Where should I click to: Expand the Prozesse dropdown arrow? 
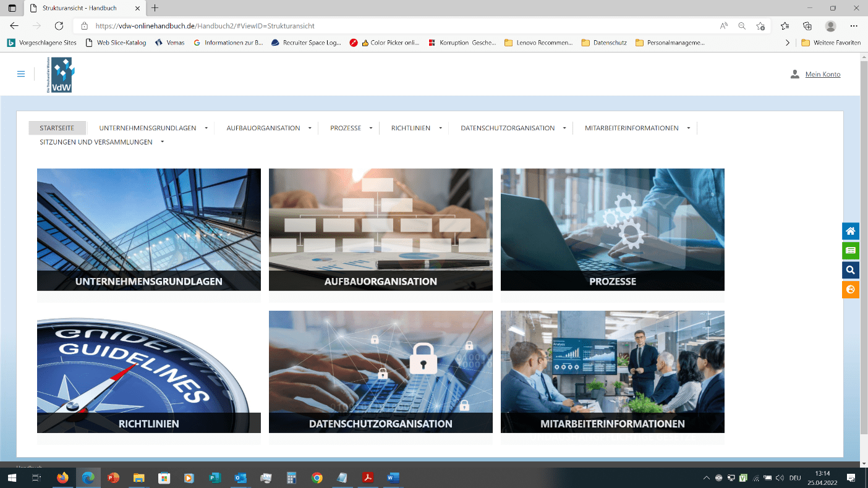point(371,128)
